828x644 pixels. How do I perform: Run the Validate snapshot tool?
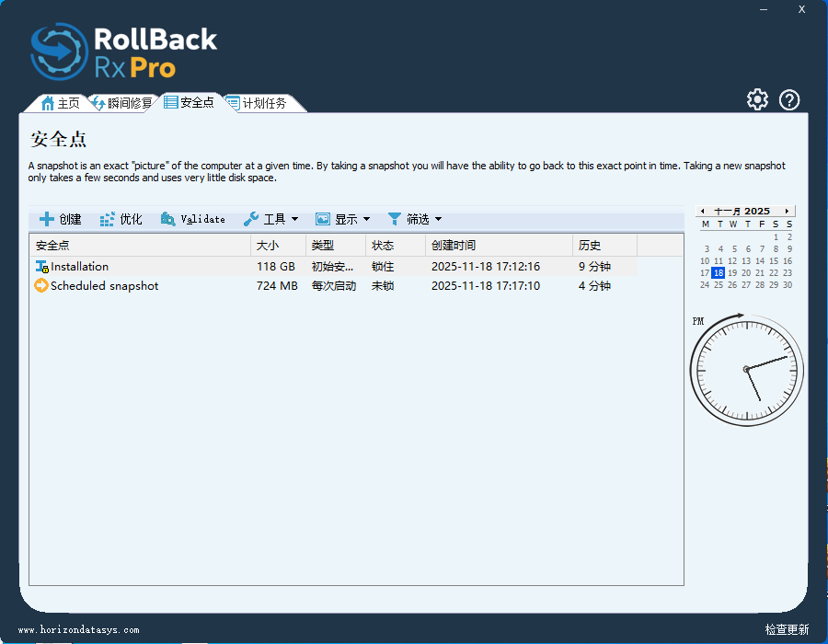point(194,218)
